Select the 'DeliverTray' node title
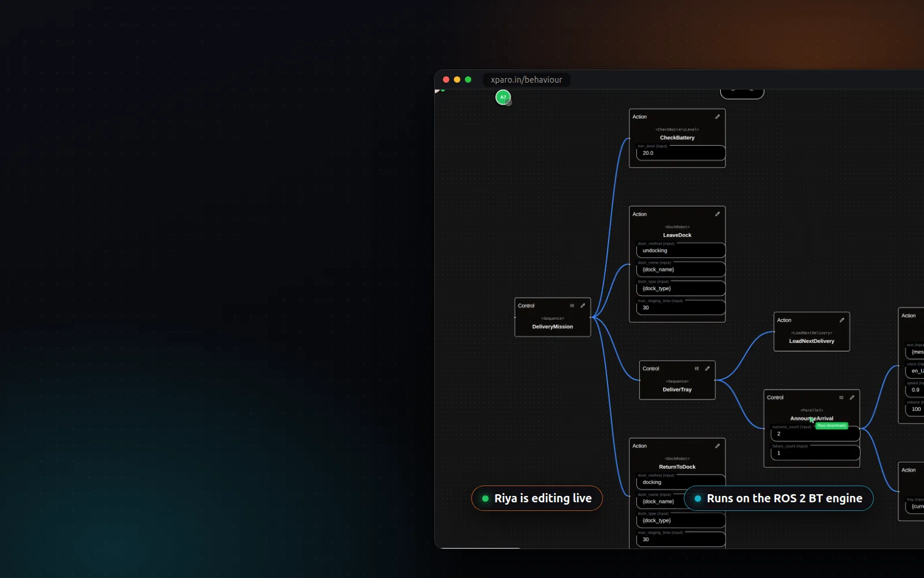The width and height of the screenshot is (924, 578). [677, 390]
